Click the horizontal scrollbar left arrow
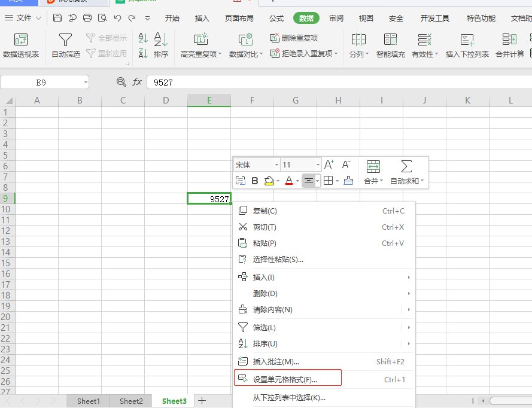 pyautogui.click(x=483, y=401)
